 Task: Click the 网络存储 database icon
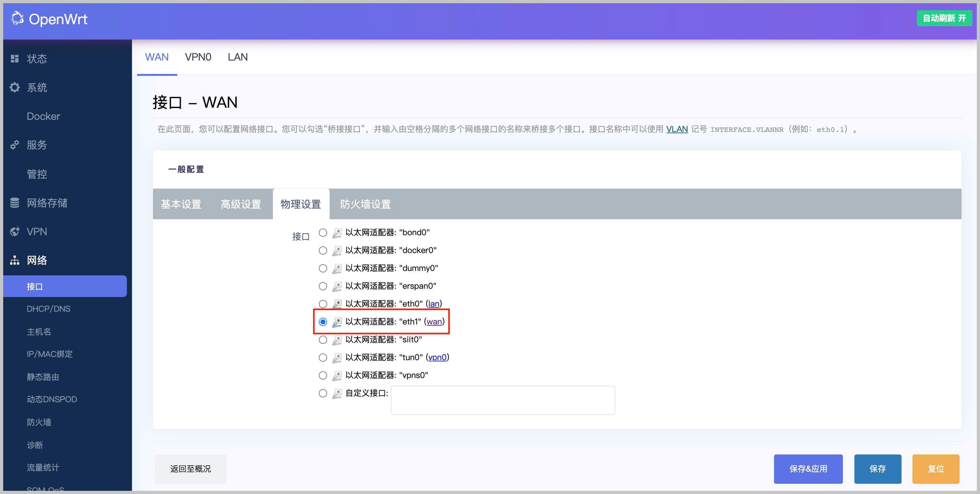coord(14,203)
